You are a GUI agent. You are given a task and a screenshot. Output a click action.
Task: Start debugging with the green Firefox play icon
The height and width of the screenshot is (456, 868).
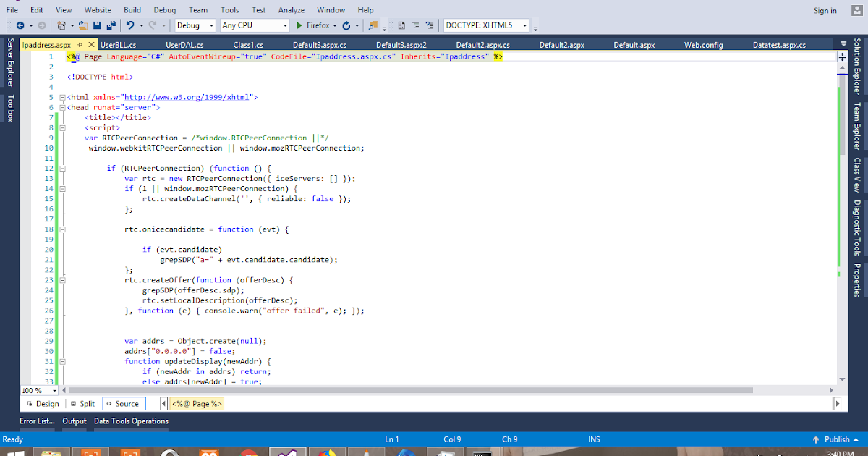(x=299, y=25)
